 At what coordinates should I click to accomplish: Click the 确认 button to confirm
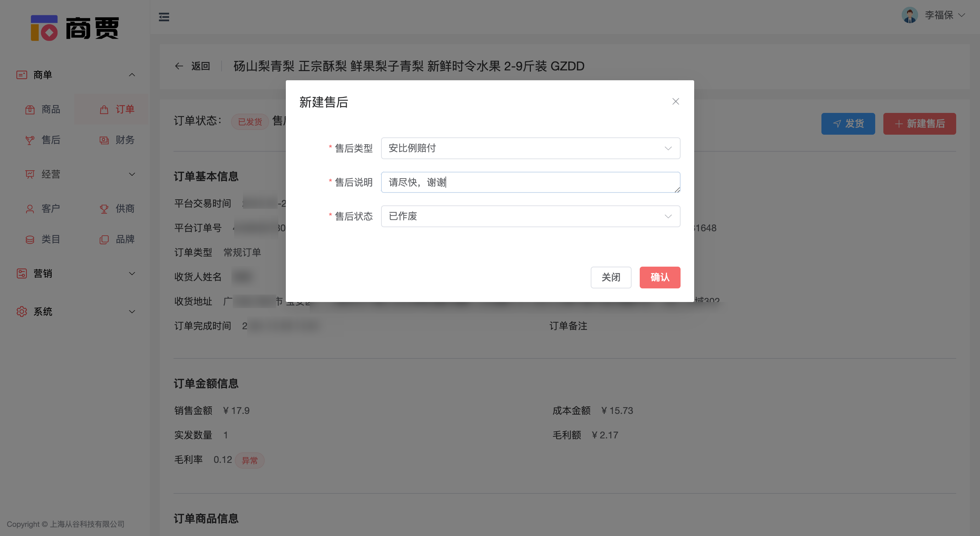[x=660, y=278]
